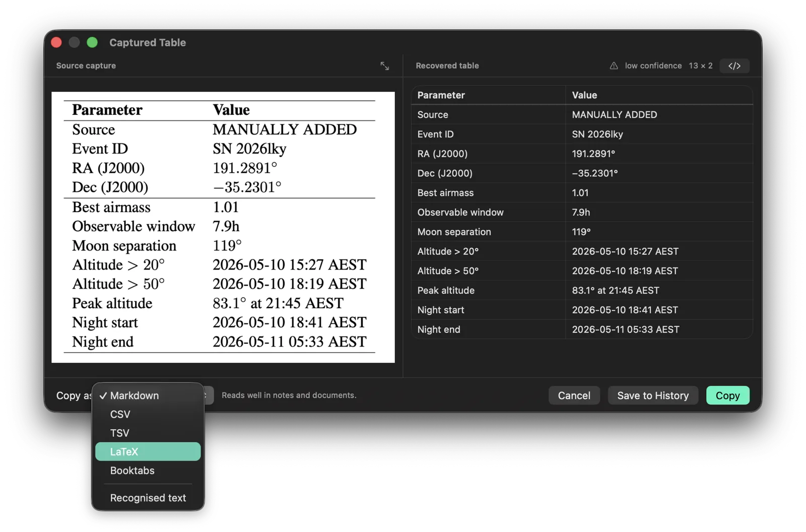Pick Booktabs copy format

point(148,470)
